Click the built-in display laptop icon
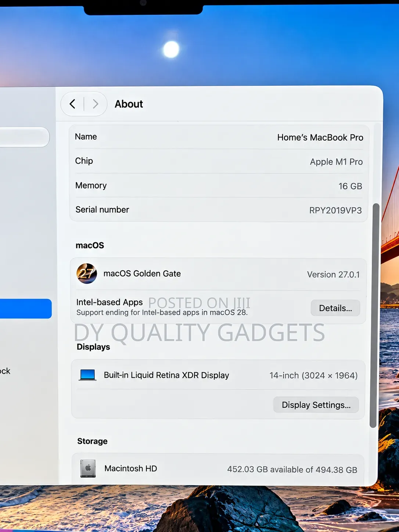Screen dimensions: 399x532 tap(87, 375)
